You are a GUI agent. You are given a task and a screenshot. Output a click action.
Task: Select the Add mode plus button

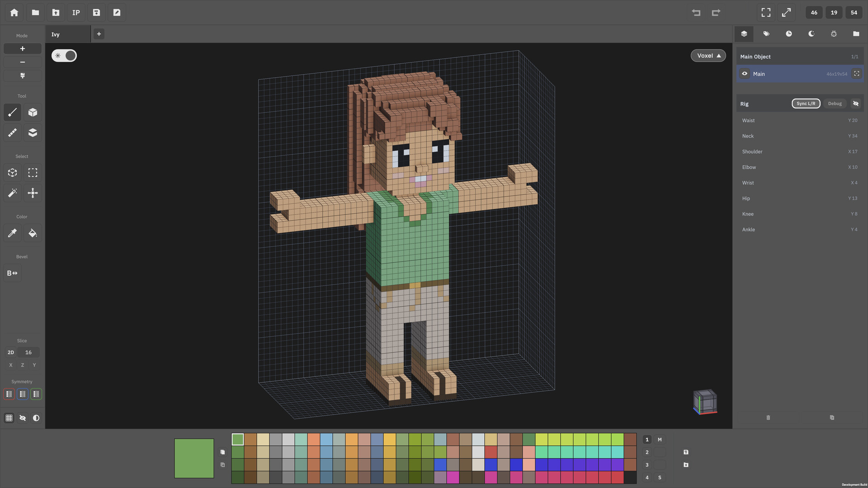coord(23,48)
